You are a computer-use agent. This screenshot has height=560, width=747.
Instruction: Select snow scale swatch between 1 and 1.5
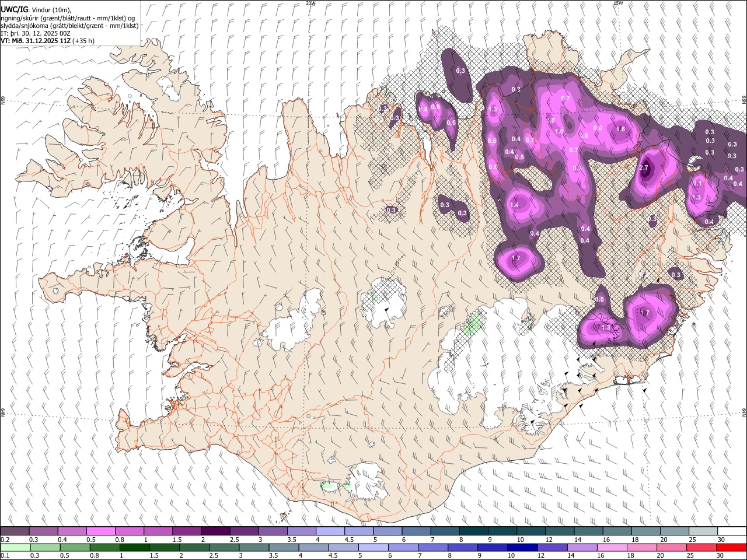[x=158, y=531]
